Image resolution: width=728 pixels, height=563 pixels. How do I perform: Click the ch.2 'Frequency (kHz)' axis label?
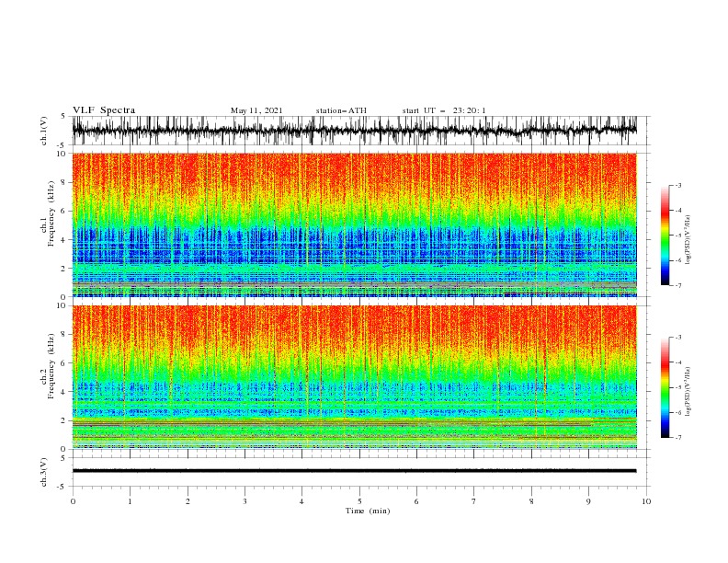[x=51, y=365]
